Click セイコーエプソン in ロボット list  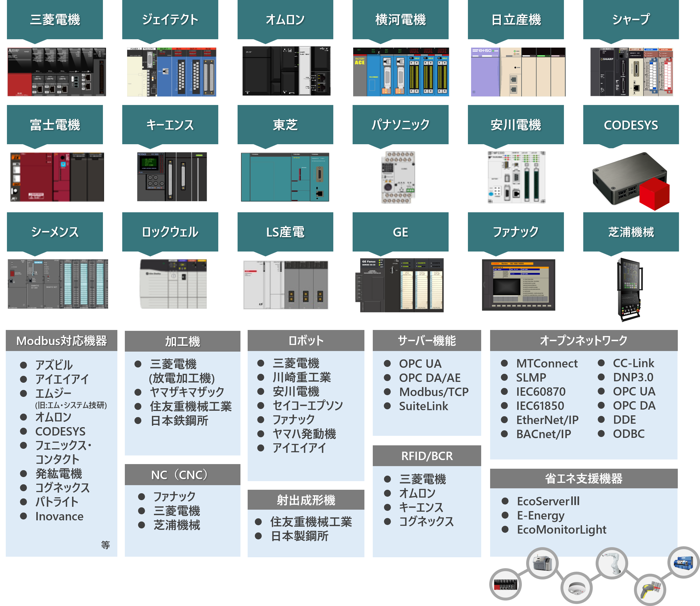pos(308,406)
